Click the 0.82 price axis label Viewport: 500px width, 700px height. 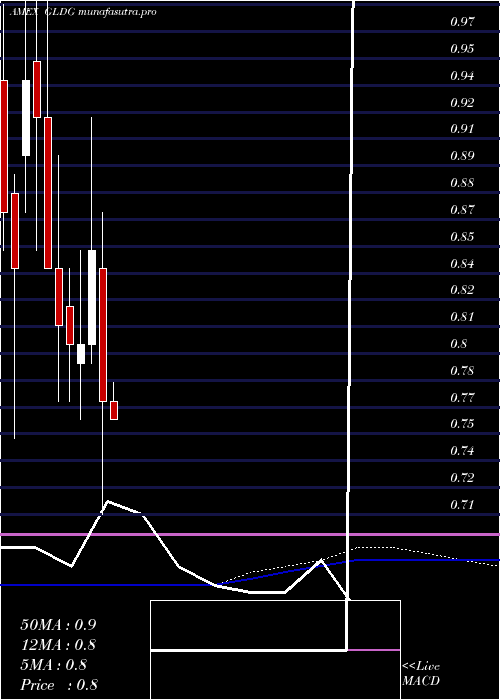point(462,290)
